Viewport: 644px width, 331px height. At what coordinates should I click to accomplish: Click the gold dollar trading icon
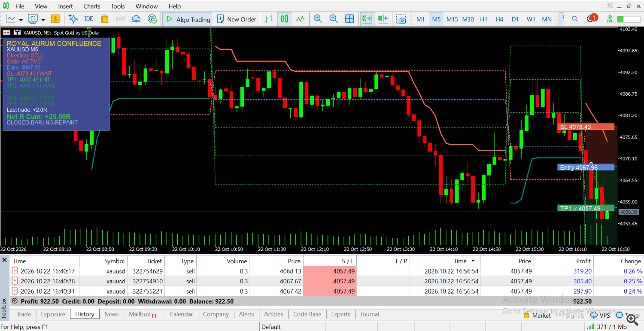coord(55,19)
